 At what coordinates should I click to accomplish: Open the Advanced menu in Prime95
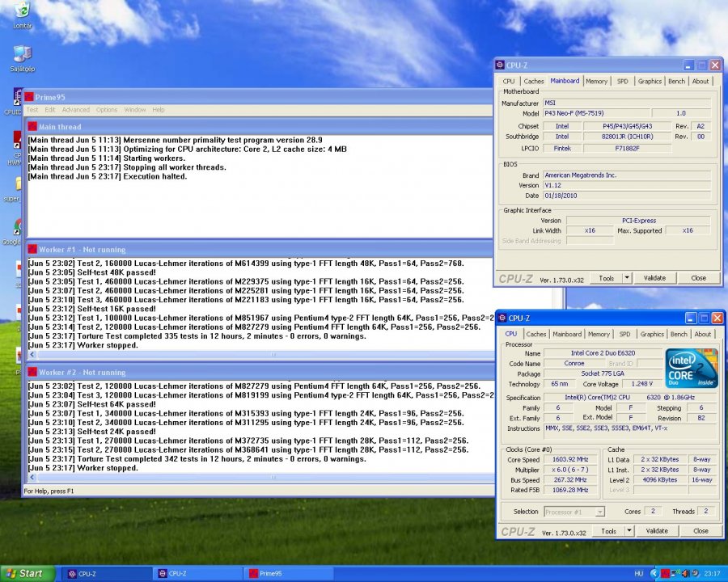(76, 110)
